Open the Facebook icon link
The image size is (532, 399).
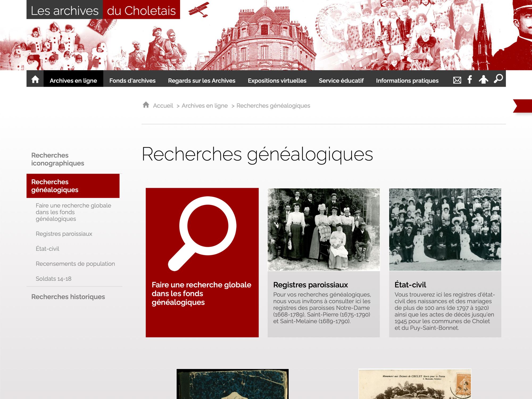[x=470, y=80]
